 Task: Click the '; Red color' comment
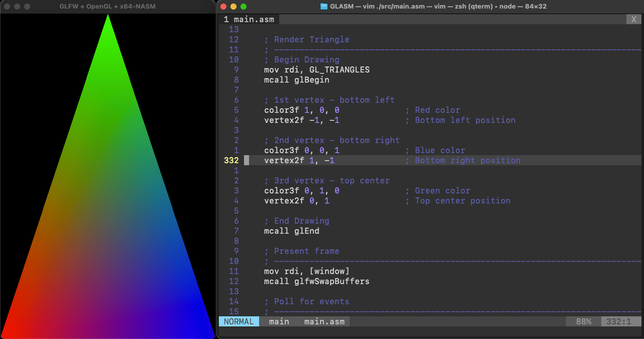tap(433, 110)
